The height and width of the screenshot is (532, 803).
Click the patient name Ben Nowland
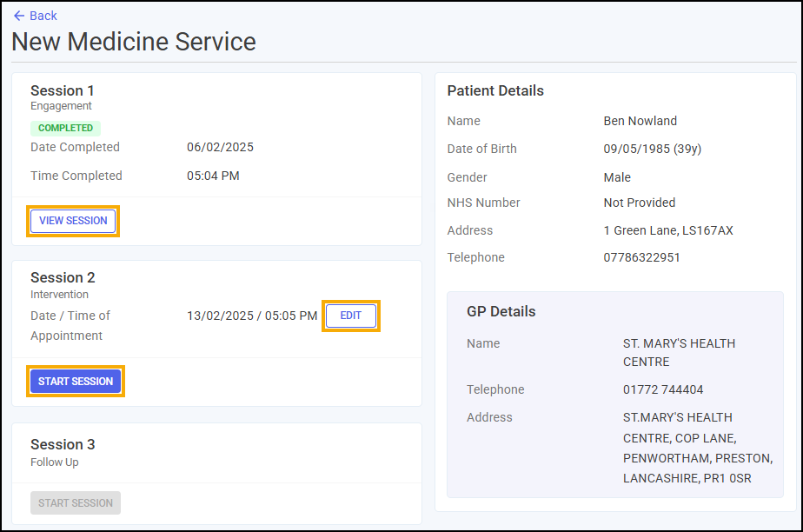(x=640, y=121)
